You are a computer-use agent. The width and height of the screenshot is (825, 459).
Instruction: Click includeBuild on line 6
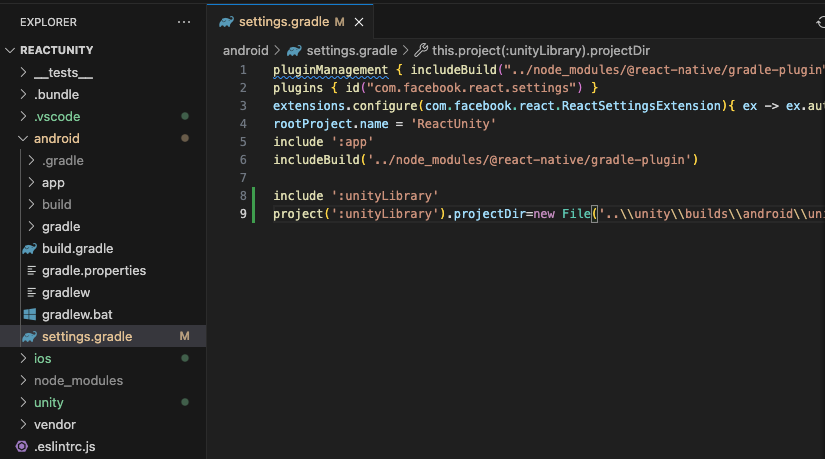(x=316, y=159)
